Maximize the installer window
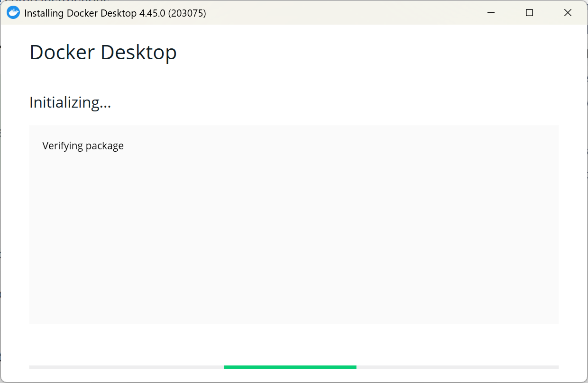The image size is (588, 383). point(530,13)
